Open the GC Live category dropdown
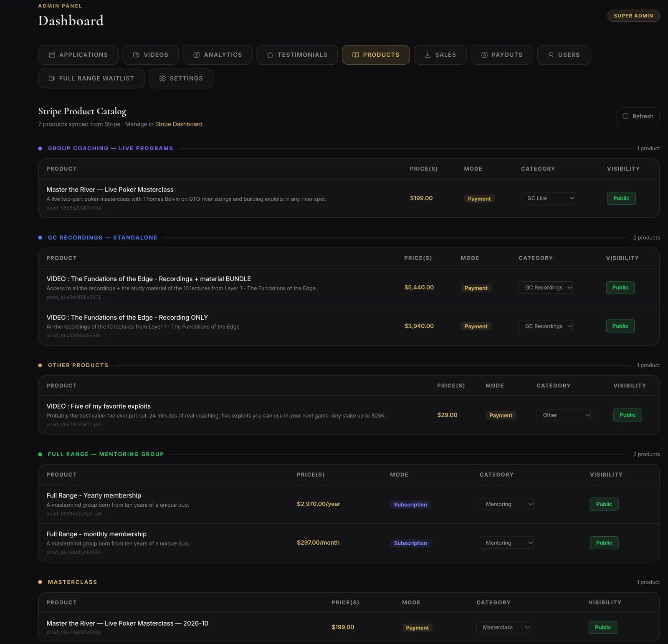This screenshot has width=668, height=644. (x=548, y=198)
